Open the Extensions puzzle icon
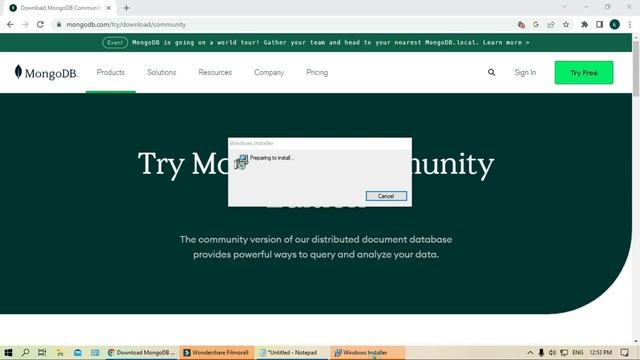The width and height of the screenshot is (640, 360). 584,24
